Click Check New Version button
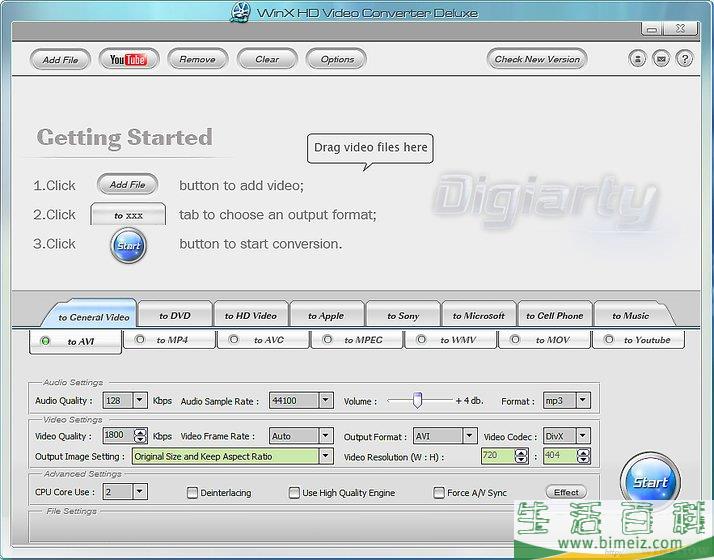 pyautogui.click(x=537, y=59)
